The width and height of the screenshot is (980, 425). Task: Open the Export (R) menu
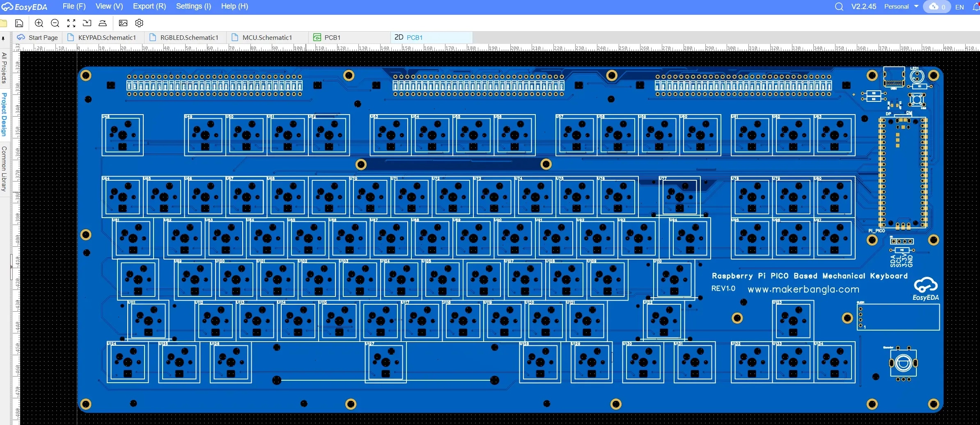149,6
